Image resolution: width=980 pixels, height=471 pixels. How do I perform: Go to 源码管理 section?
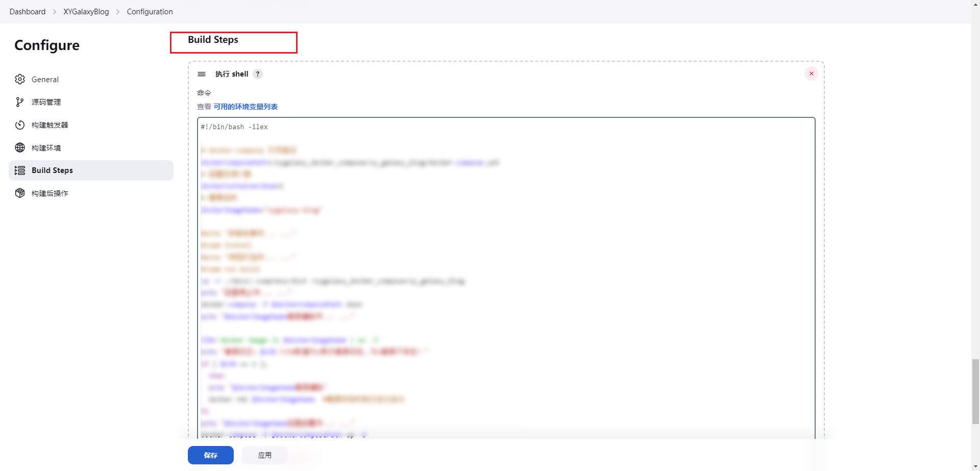46,102
